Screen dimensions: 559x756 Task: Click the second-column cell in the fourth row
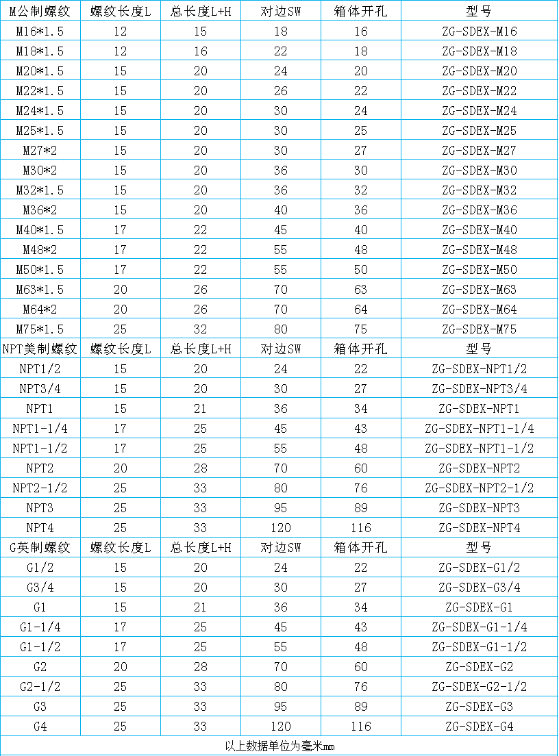pos(121,70)
